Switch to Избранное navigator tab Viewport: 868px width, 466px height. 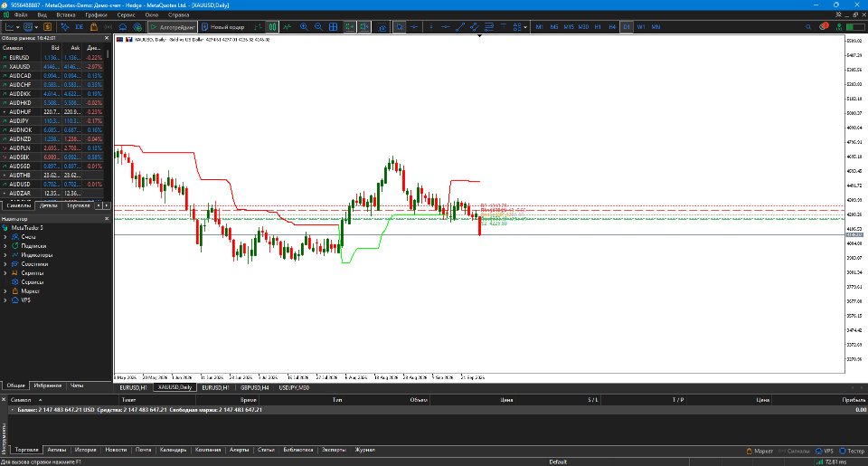tap(48, 385)
